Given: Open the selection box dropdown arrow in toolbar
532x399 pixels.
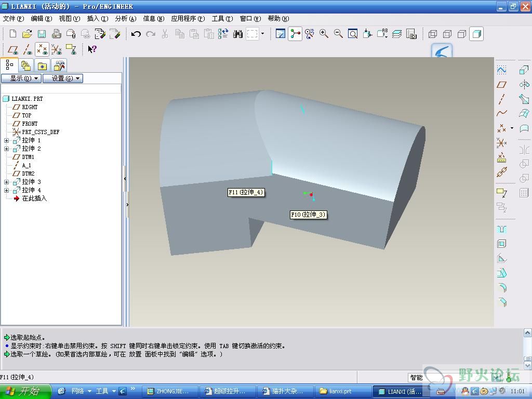Looking at the screenshot, I should click(262, 34).
